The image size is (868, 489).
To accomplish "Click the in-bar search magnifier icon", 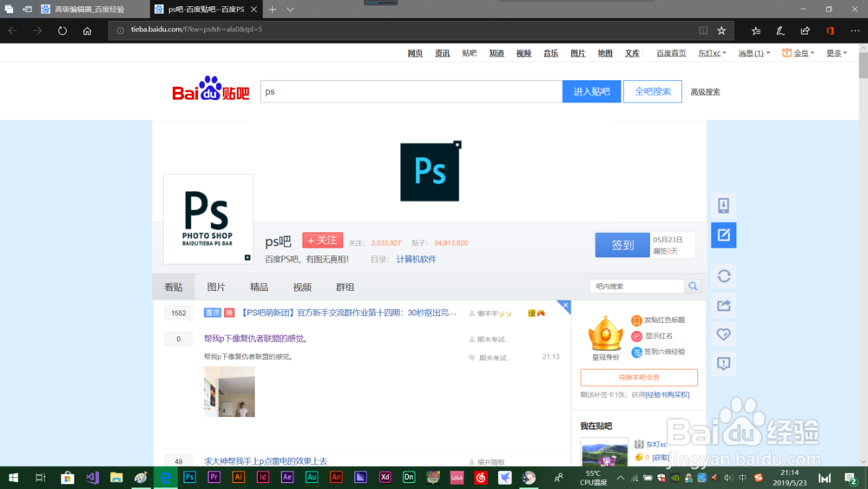I will pos(693,287).
